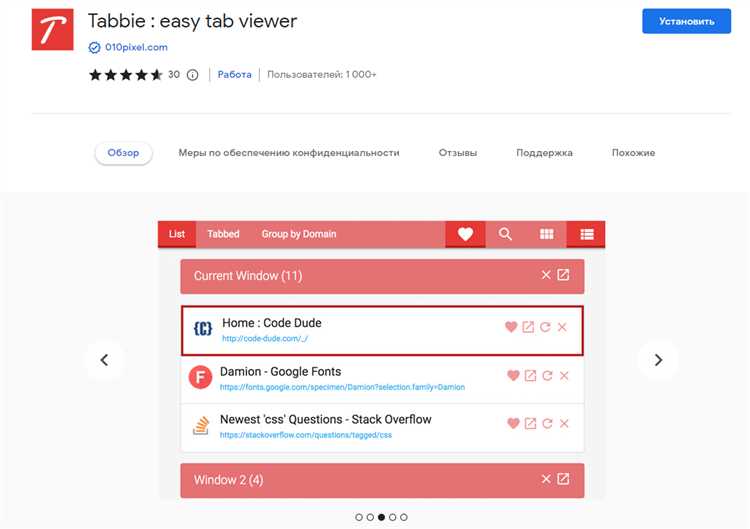Reload the Home : Code Dude tab
This screenshot has height=529, width=750.
pos(545,327)
